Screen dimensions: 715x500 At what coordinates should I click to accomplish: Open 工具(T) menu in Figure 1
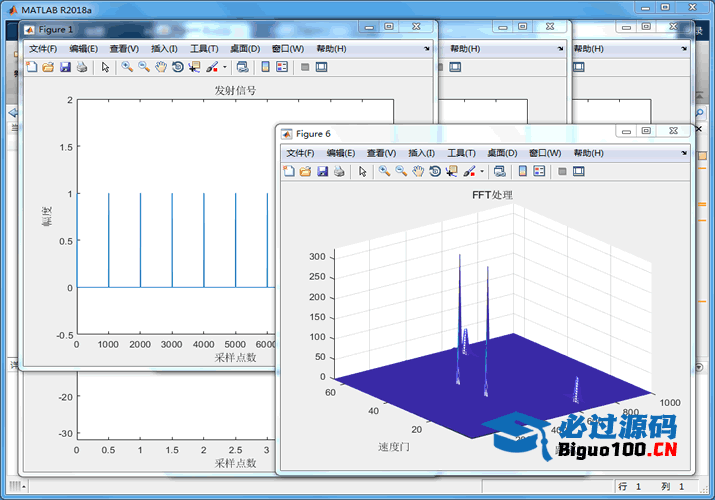[204, 48]
